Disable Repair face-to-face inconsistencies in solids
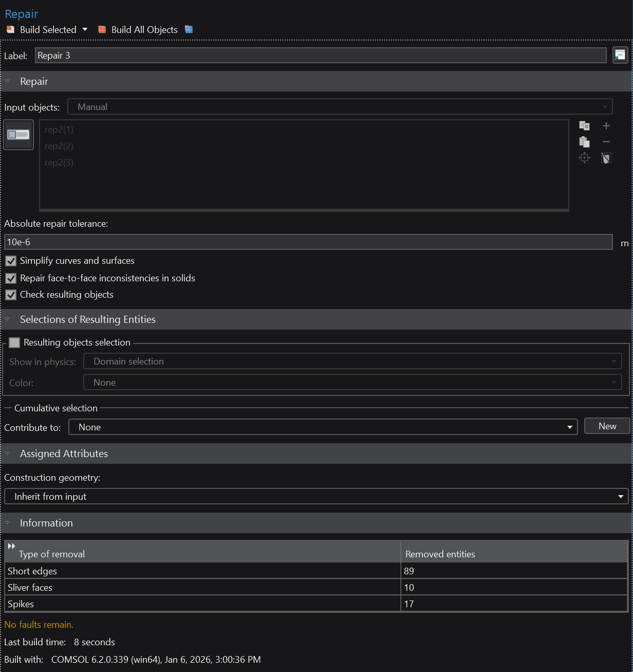 pyautogui.click(x=11, y=278)
